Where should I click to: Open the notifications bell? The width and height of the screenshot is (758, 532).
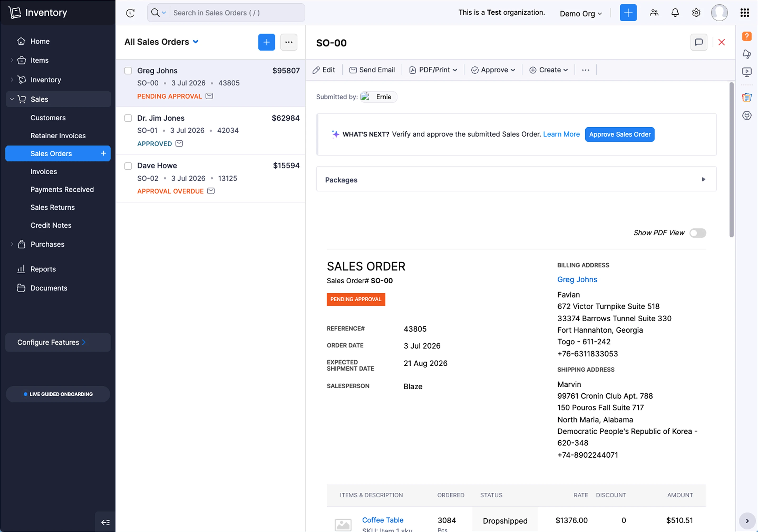675,13
